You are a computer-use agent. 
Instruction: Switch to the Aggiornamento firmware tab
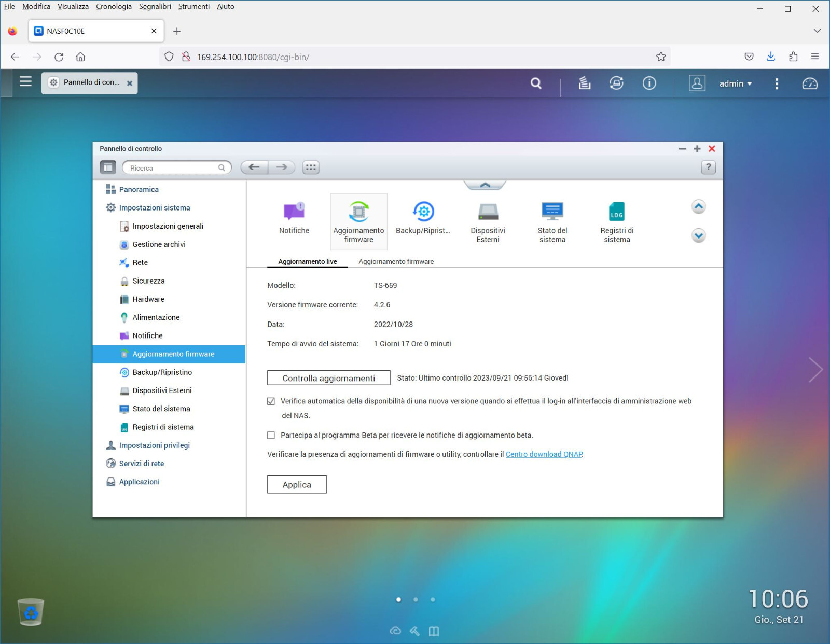(x=396, y=261)
